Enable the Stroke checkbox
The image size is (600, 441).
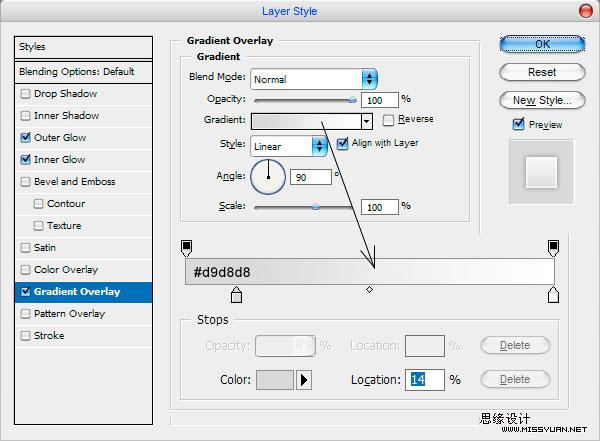coord(25,336)
